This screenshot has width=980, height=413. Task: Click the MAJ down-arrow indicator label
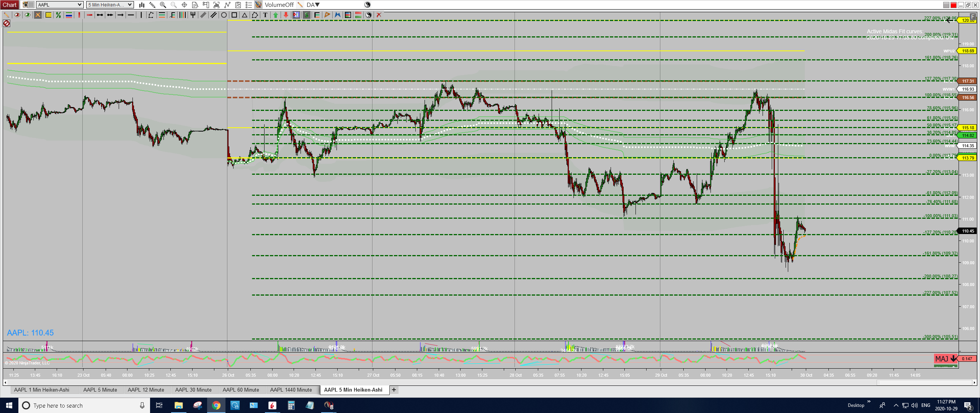pyautogui.click(x=946, y=359)
